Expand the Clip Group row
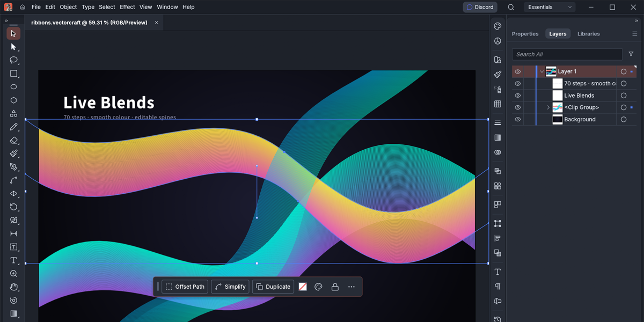644x322 pixels. 548,107
